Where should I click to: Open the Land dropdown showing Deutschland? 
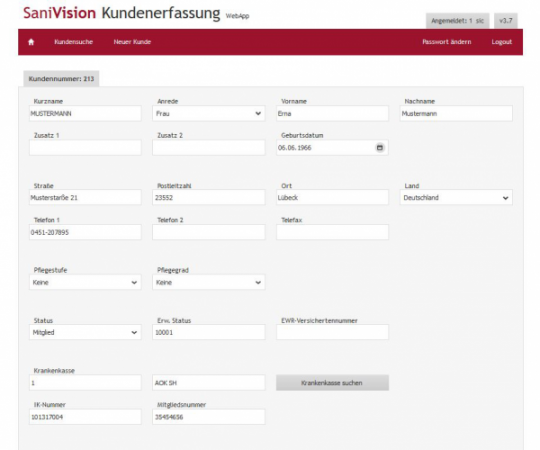tap(456, 198)
